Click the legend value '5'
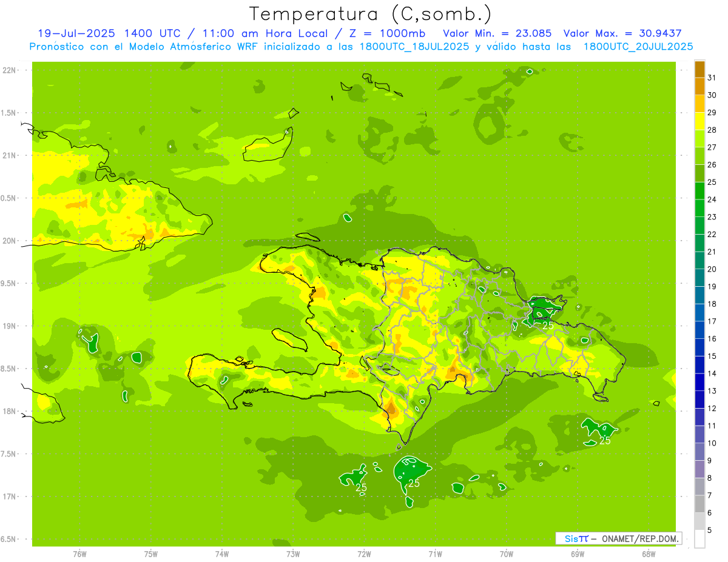This screenshot has height=562, width=728. coord(710,530)
